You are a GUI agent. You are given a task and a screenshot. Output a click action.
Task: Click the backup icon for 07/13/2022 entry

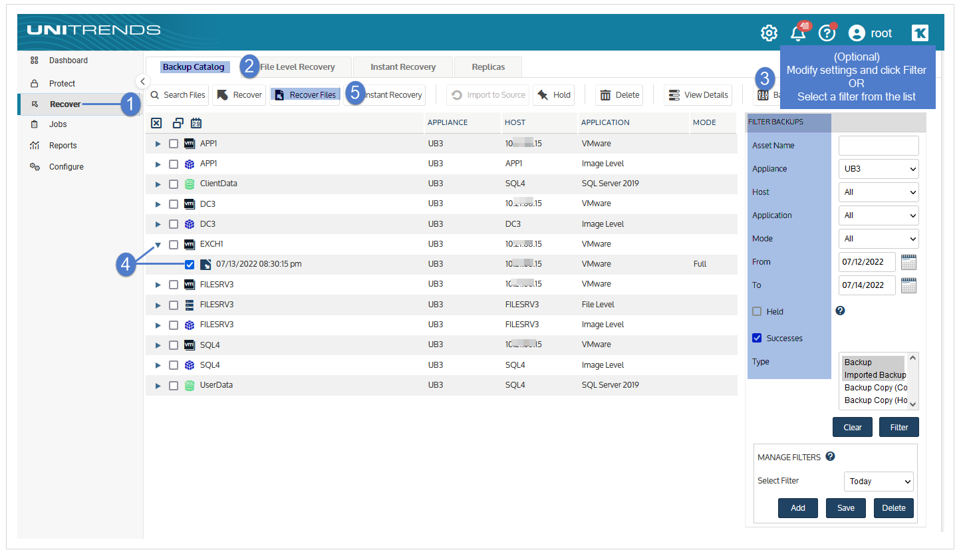coord(206,265)
